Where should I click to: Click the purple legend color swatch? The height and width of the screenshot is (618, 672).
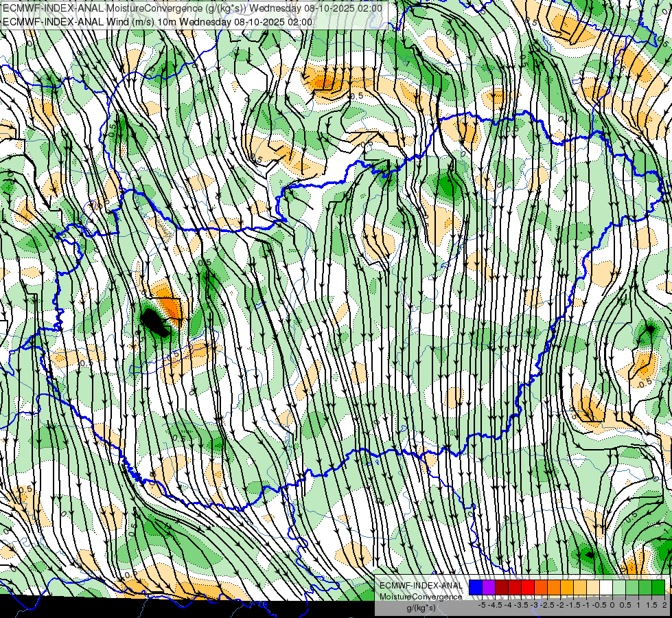point(489,588)
